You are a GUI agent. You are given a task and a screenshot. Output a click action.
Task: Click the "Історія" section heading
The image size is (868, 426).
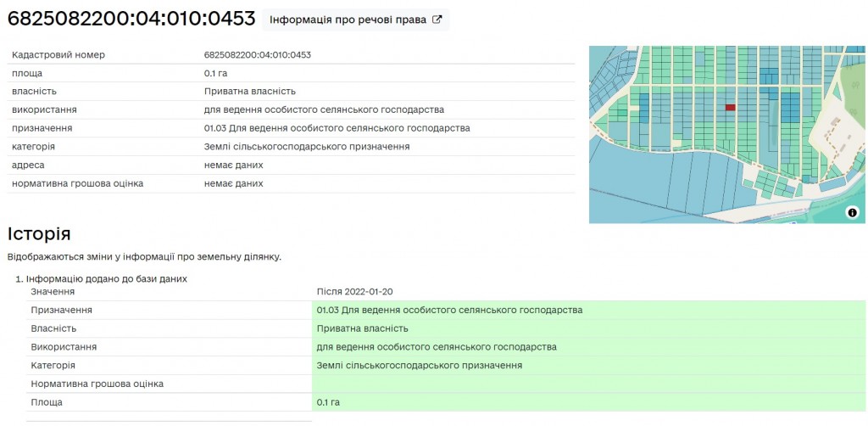(39, 234)
